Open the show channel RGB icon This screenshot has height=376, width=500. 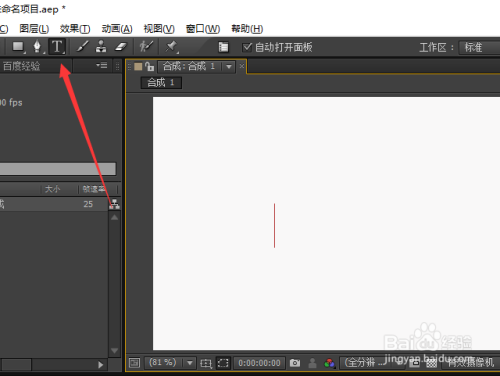tap(329, 363)
